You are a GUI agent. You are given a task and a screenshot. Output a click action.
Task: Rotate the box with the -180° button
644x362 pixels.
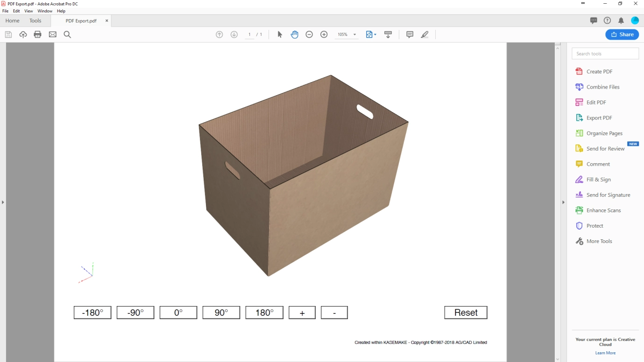coord(92,313)
